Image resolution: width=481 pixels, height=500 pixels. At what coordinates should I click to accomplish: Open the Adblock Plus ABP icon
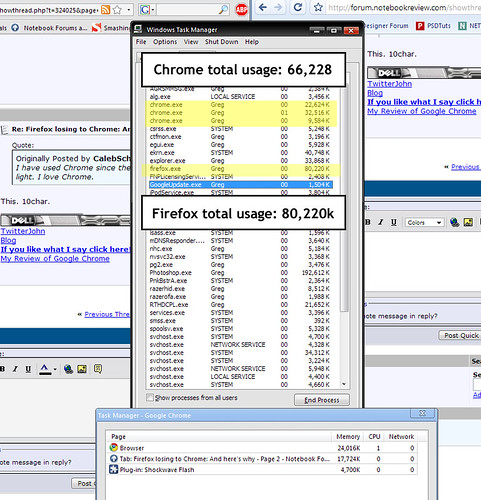(x=241, y=10)
